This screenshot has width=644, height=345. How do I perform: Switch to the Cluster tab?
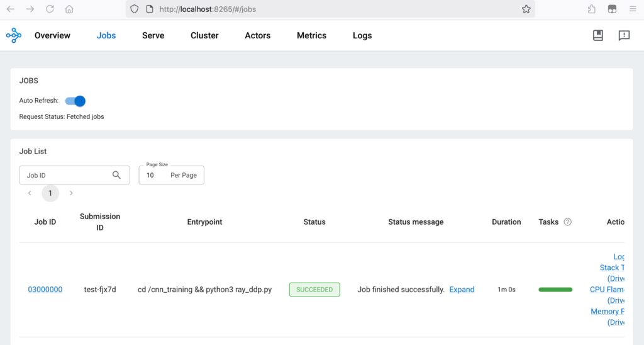pos(204,36)
